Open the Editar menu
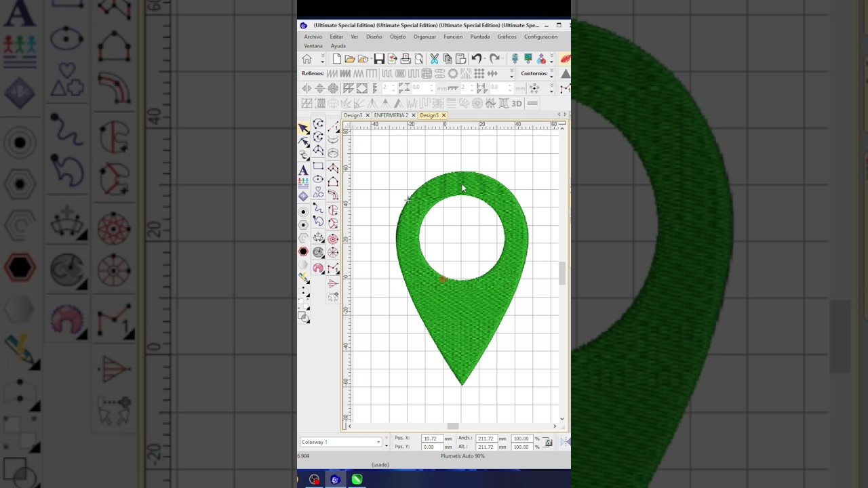868x488 pixels. point(336,37)
